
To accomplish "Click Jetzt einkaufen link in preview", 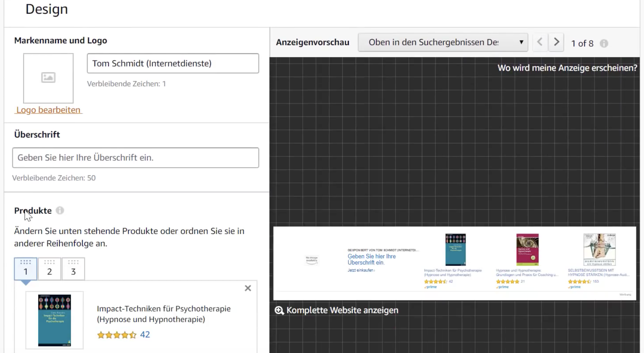I will 361,270.
